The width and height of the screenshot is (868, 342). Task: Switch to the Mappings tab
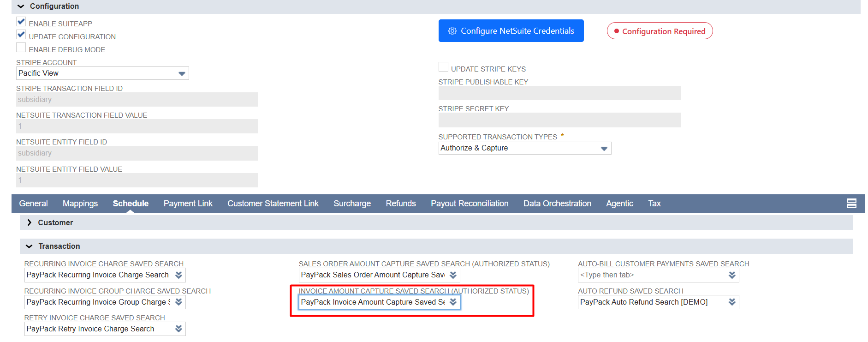80,204
